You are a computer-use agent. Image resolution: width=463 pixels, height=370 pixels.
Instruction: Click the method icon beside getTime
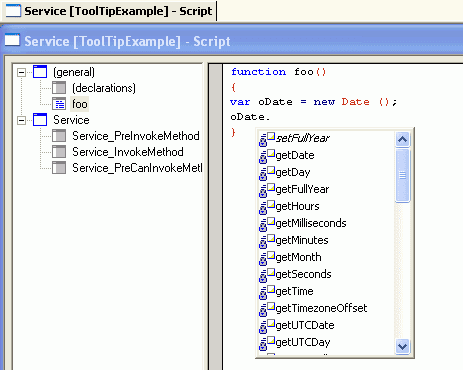(x=267, y=292)
